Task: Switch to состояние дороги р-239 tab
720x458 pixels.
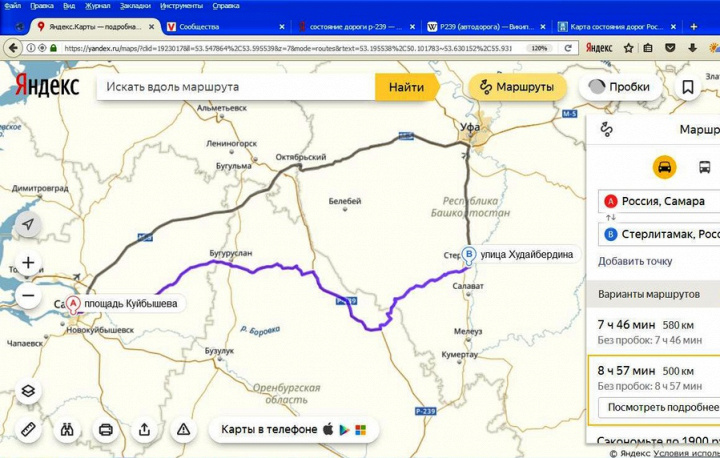Action: point(356,27)
